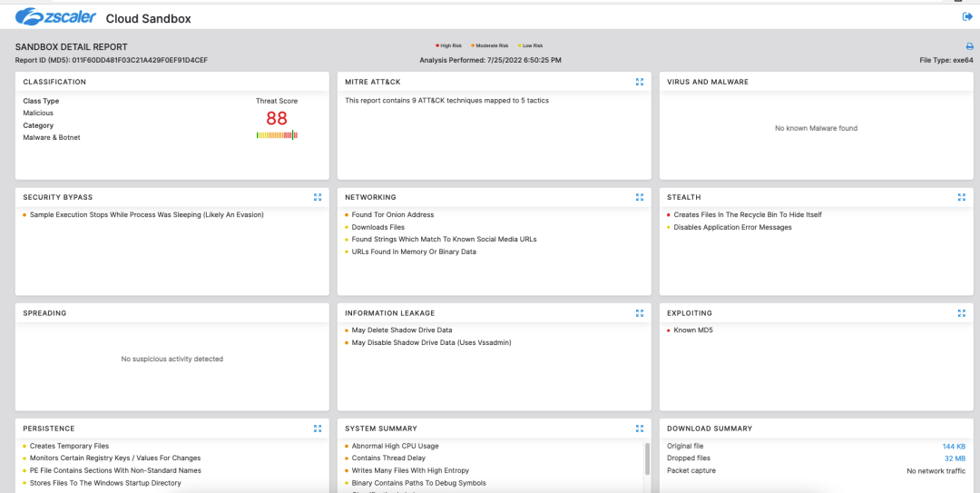Viewport: 980px width, 493px height.
Task: Select the Known MD5 exploiting entry
Action: click(692, 330)
